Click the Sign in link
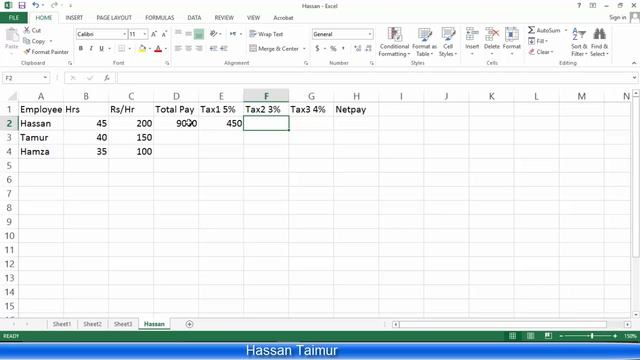 (x=618, y=18)
